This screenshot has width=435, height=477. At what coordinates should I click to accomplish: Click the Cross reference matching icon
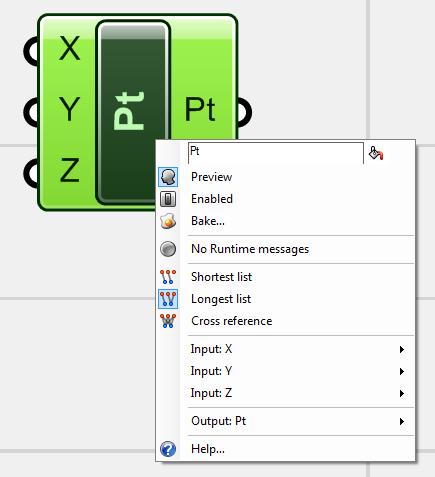click(168, 321)
